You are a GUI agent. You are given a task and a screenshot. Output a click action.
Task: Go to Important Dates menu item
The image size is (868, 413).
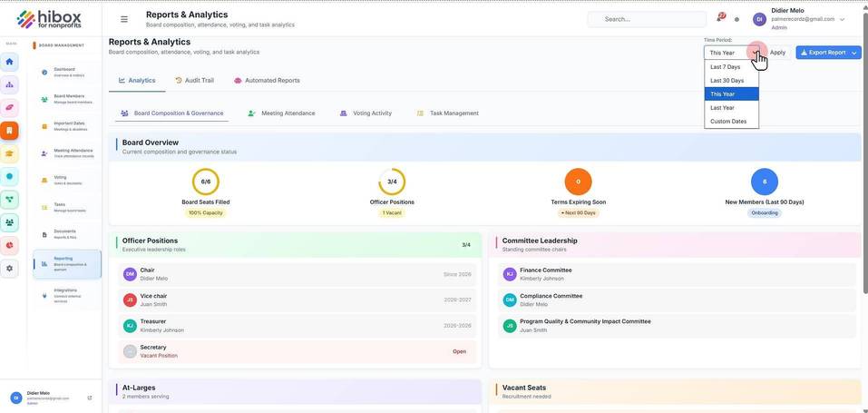[66, 126]
